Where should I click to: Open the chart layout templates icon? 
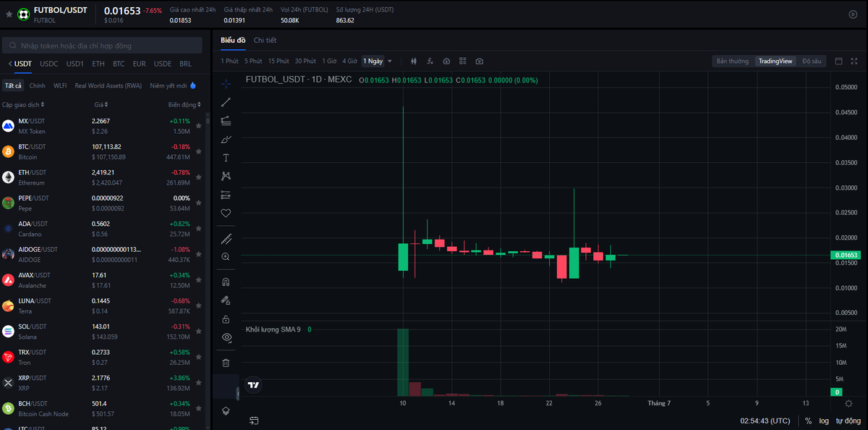(x=463, y=62)
